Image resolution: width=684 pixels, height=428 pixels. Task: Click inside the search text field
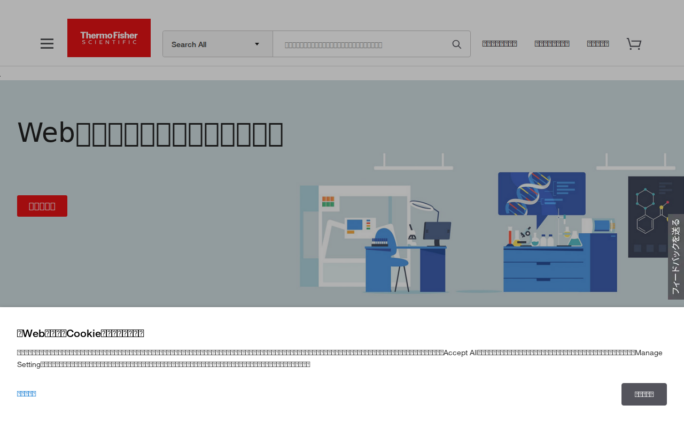click(x=360, y=44)
